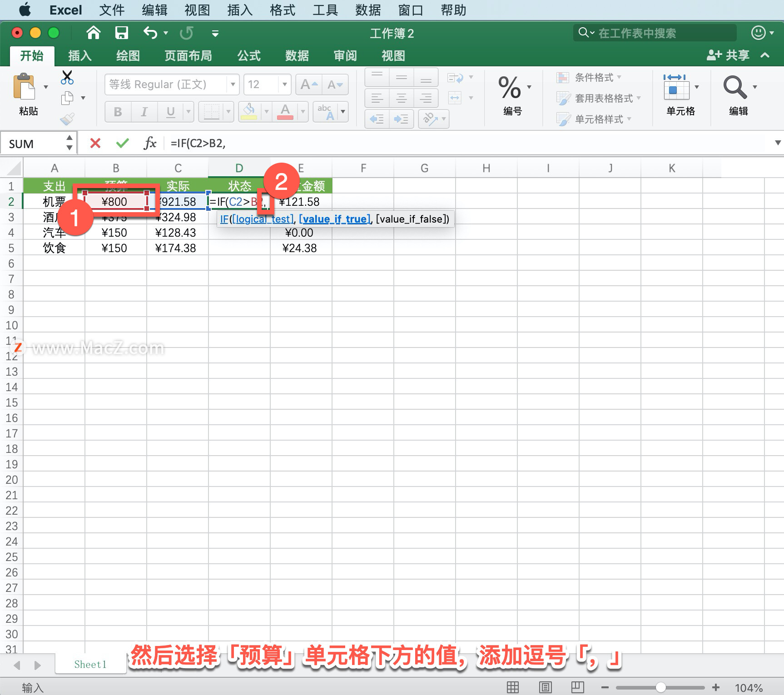This screenshot has width=784, height=695.
Task: Open the font name dropdown
Action: [233, 84]
